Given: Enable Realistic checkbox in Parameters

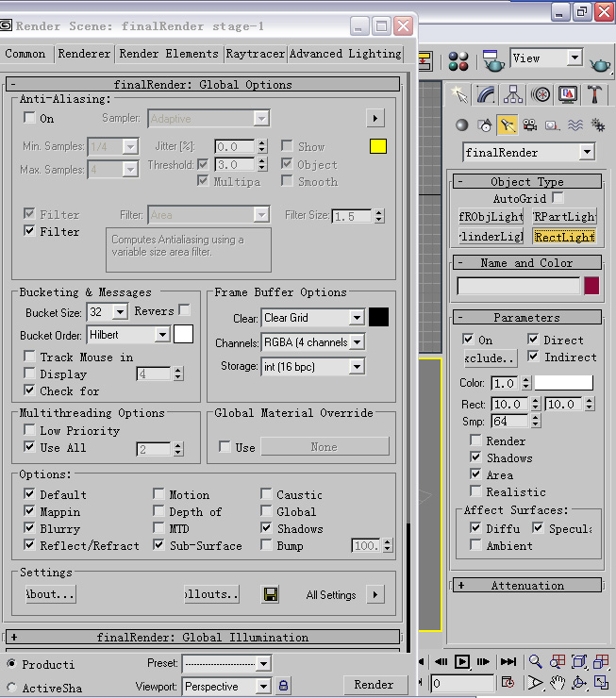Looking at the screenshot, I should coord(475,491).
